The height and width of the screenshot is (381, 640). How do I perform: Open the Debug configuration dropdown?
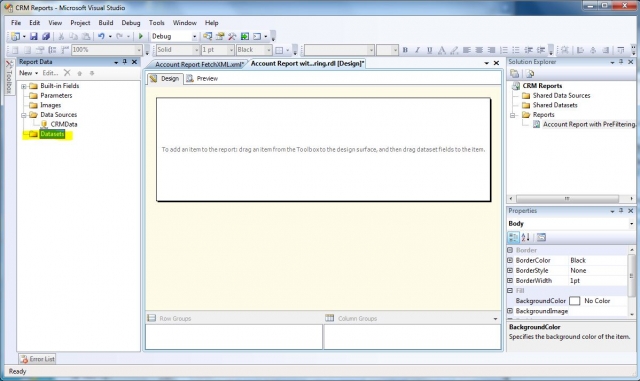[x=194, y=36]
